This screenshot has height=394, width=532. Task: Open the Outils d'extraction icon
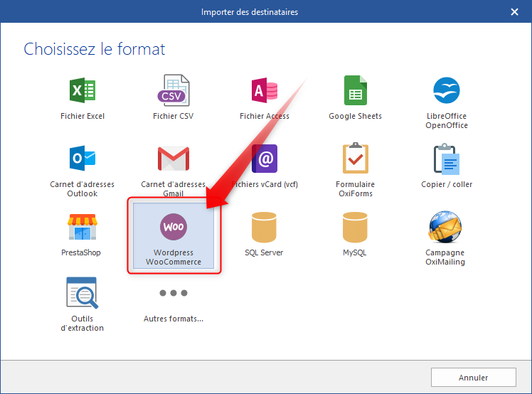click(83, 293)
